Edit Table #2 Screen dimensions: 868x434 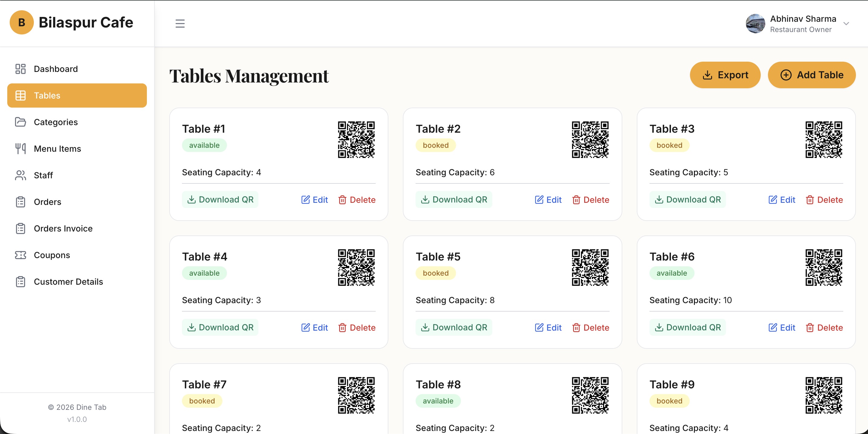548,200
